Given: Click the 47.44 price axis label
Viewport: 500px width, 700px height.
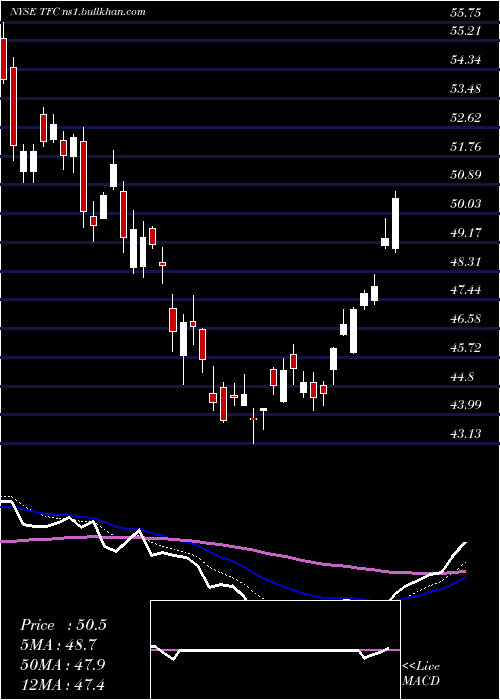Looking at the screenshot, I should [466, 290].
